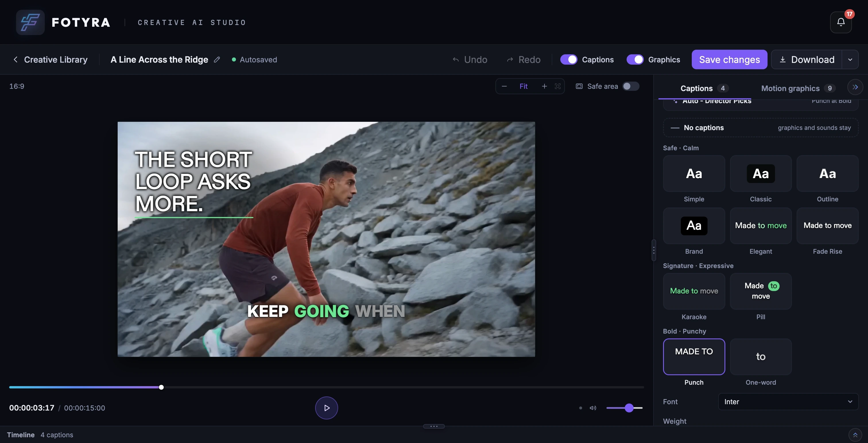Viewport: 868px width, 443px height.
Task: Toggle the Graphics switch off
Action: tap(635, 60)
